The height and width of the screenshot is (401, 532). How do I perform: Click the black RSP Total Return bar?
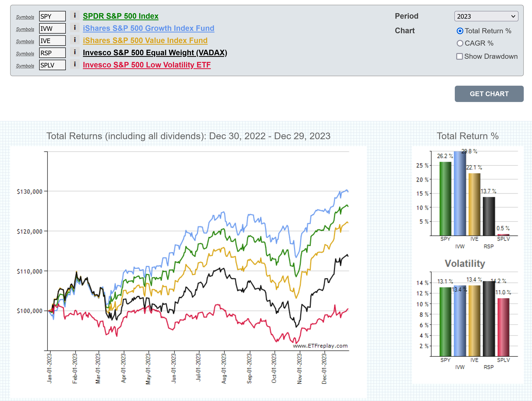(489, 216)
